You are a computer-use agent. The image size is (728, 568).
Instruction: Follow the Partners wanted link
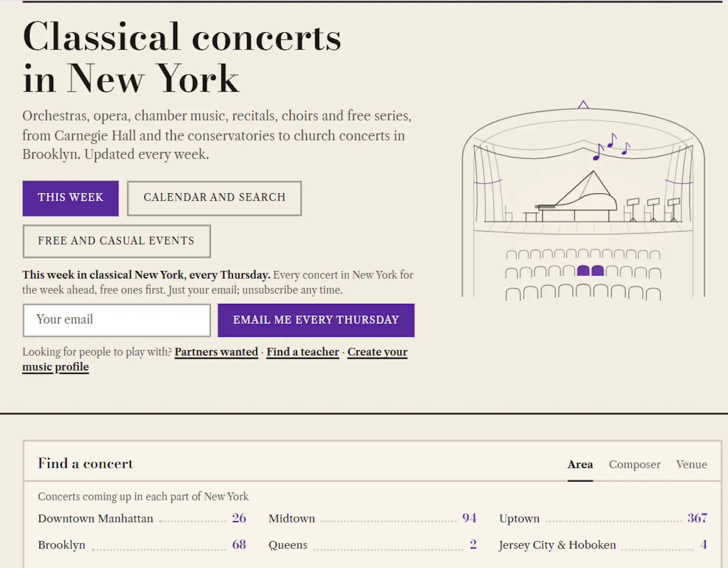tap(216, 352)
